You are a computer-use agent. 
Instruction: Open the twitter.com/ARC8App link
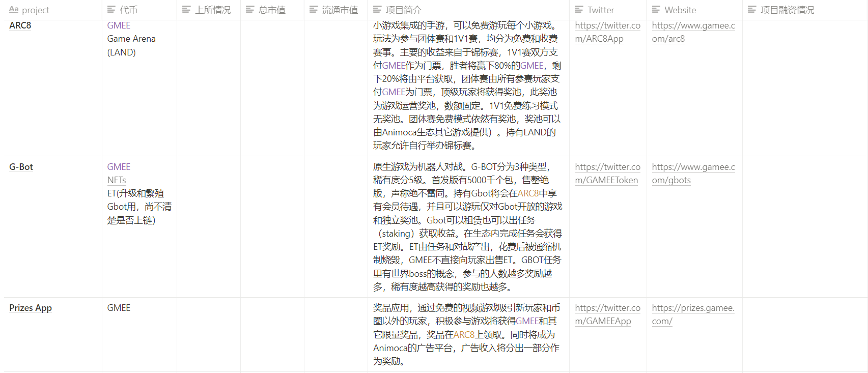pyautogui.click(x=607, y=32)
